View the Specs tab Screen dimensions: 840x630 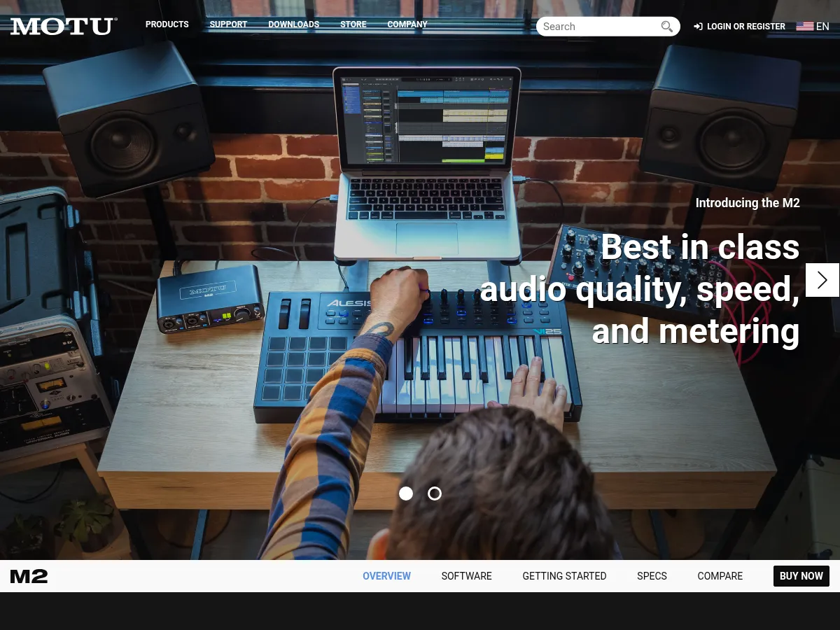pos(652,576)
